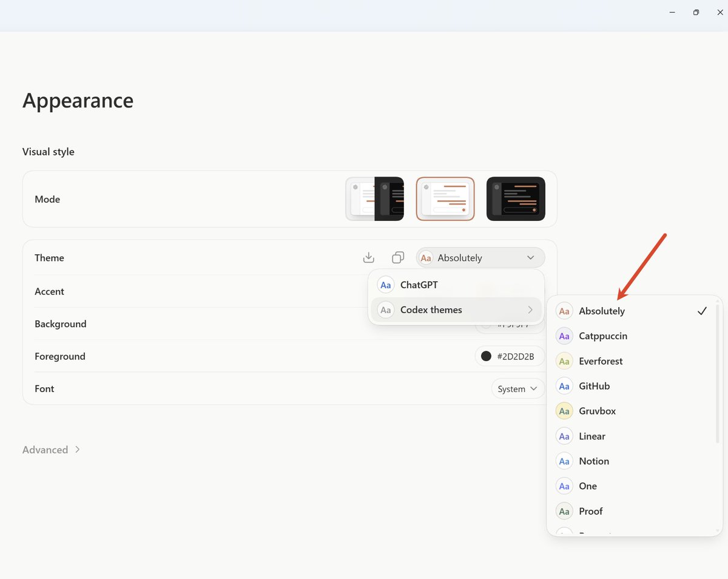
Task: Switch to the Linear theme
Action: pyautogui.click(x=632, y=436)
